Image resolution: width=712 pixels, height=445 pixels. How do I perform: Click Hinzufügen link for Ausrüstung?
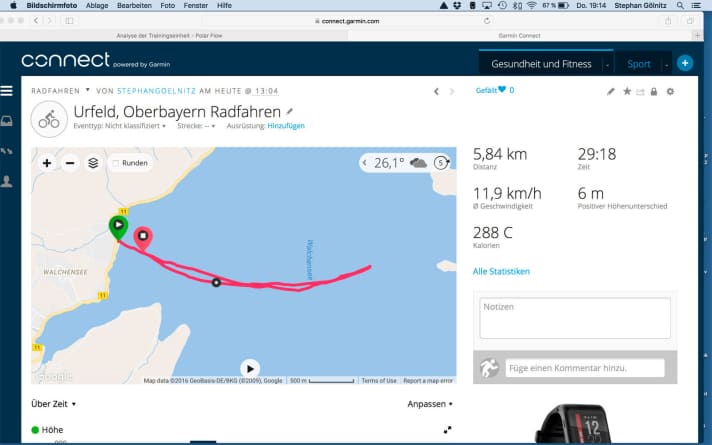(x=286, y=126)
